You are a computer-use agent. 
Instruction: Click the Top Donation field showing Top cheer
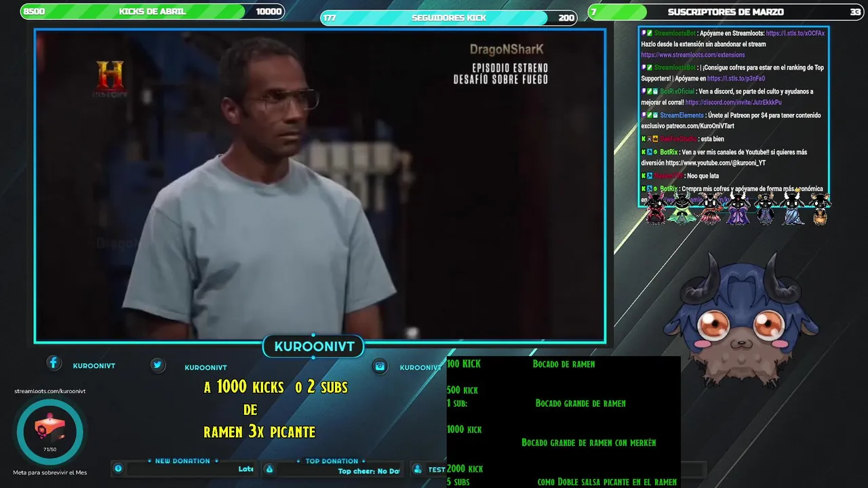coord(338,470)
